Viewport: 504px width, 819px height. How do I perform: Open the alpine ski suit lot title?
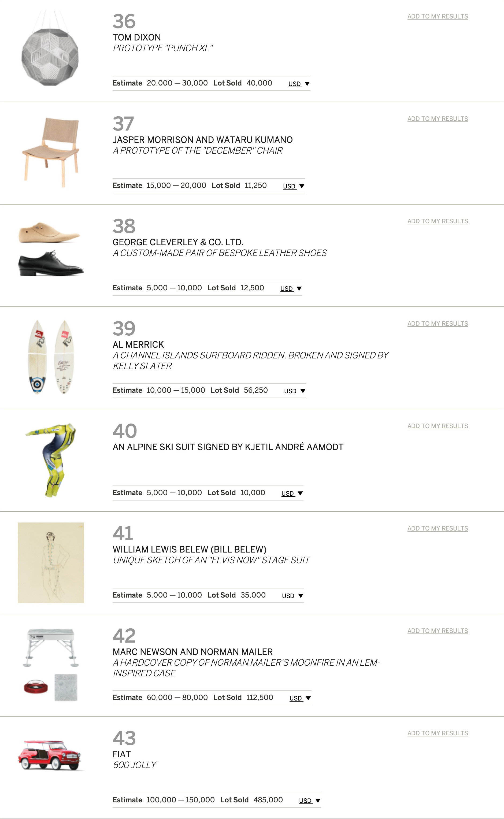(x=228, y=447)
